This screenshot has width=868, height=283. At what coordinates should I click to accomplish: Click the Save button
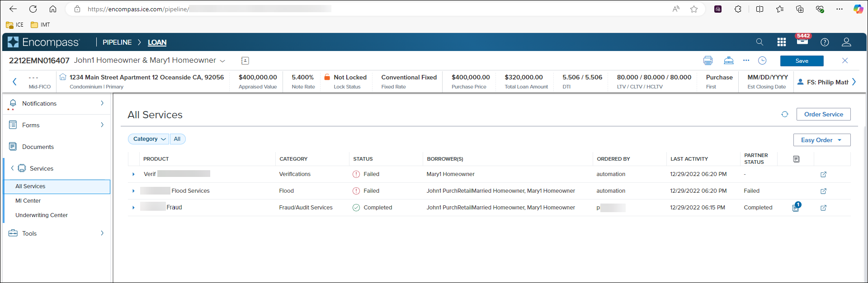[802, 61]
